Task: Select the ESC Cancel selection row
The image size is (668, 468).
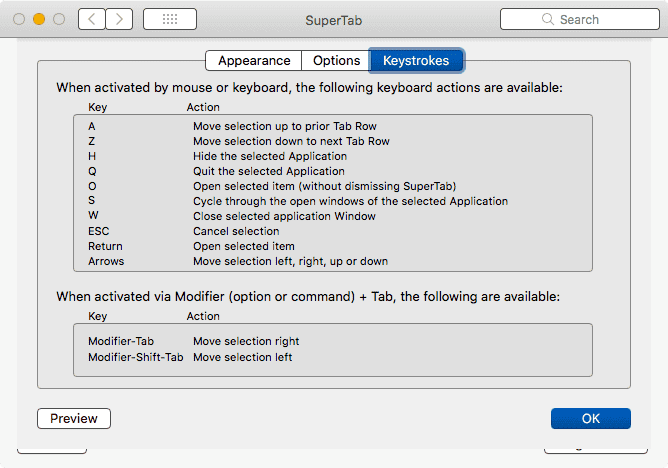Action: [333, 231]
